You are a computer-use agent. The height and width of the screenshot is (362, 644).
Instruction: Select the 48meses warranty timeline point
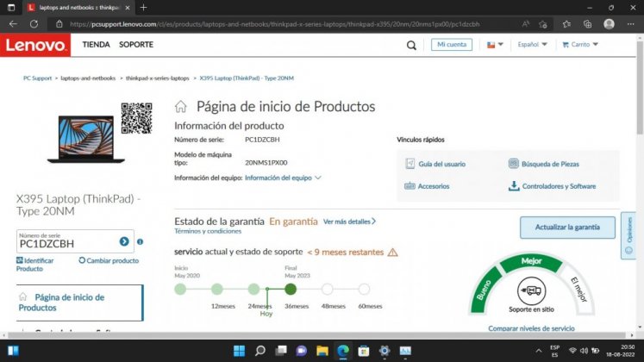pyautogui.click(x=328, y=289)
